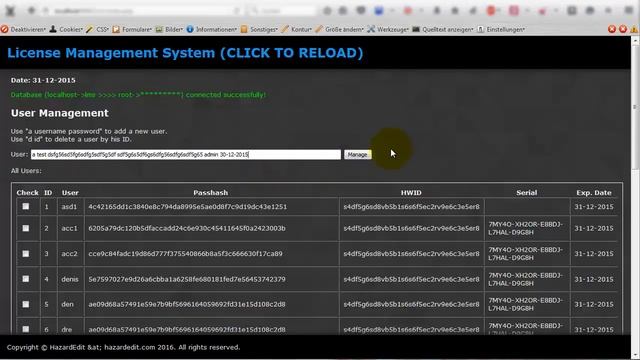Click the Date: 31-12-2015 text
This screenshot has width=640, height=360.
[43, 80]
